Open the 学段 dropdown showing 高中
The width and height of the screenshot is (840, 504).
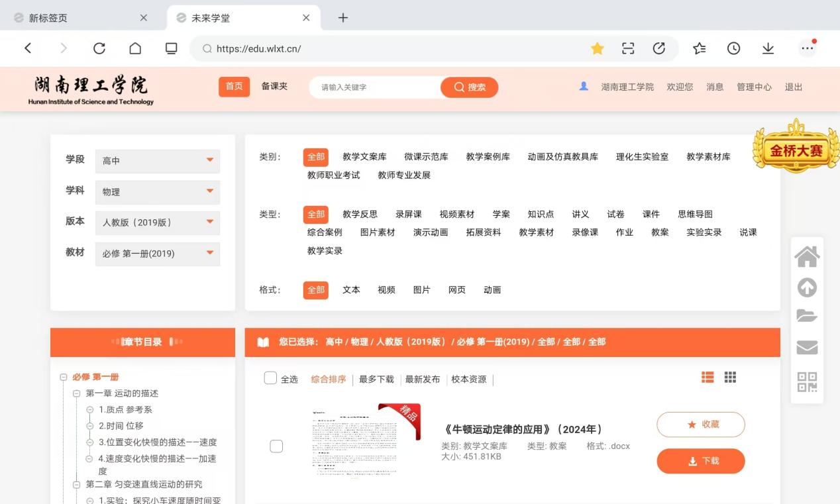coord(157,161)
